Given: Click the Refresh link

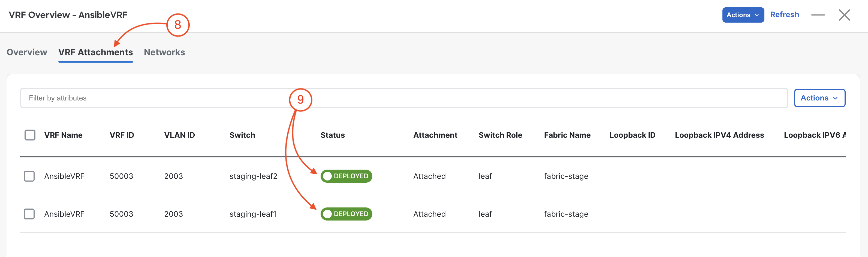Looking at the screenshot, I should click(x=784, y=14).
